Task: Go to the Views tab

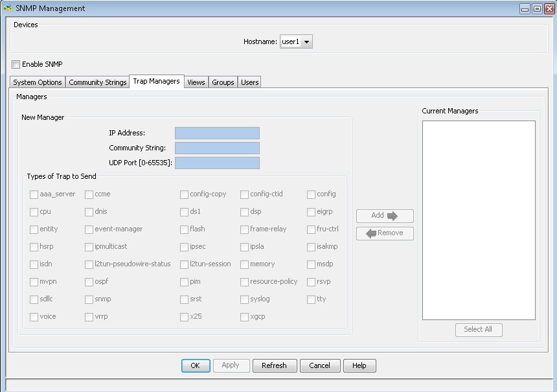Action: (x=196, y=82)
